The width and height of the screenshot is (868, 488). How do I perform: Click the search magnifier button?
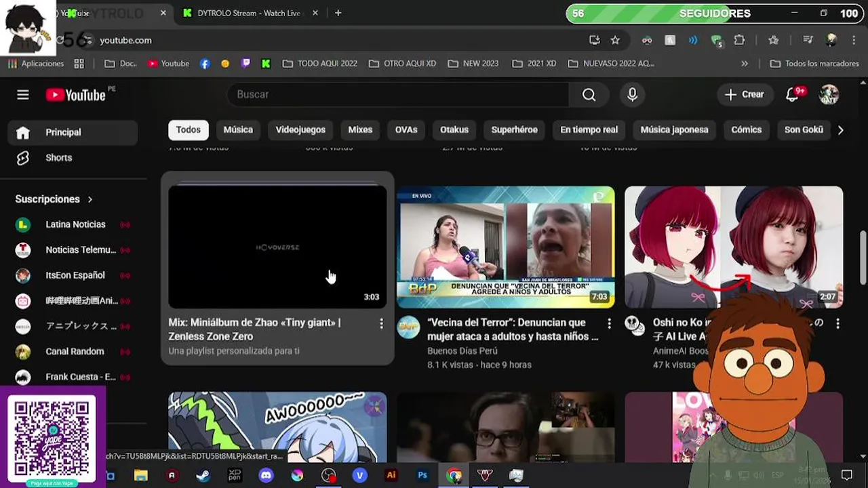point(589,95)
